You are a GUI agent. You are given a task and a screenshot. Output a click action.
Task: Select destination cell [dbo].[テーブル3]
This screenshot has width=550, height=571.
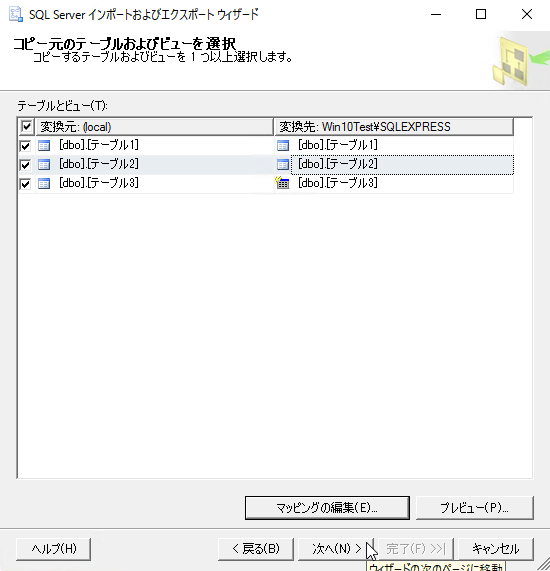click(x=402, y=184)
